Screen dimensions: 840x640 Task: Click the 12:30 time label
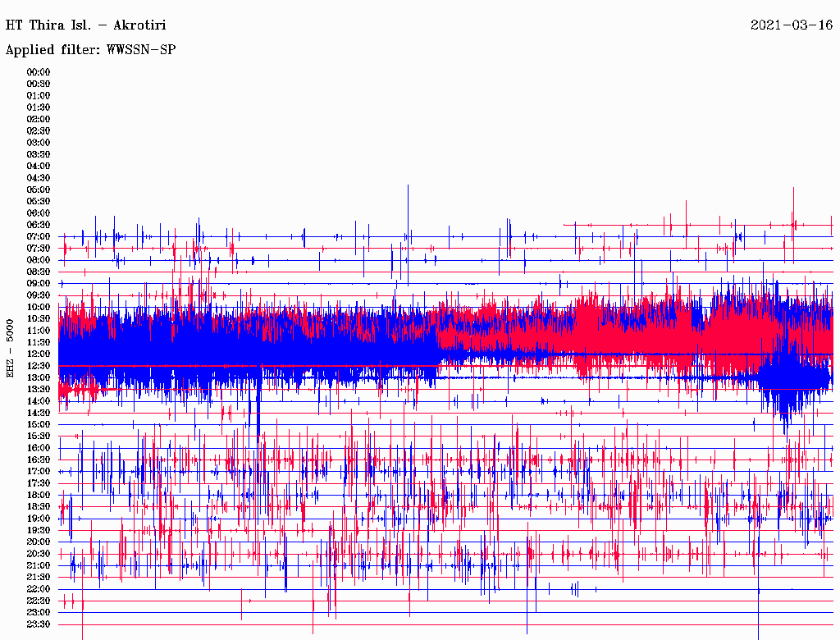point(39,366)
